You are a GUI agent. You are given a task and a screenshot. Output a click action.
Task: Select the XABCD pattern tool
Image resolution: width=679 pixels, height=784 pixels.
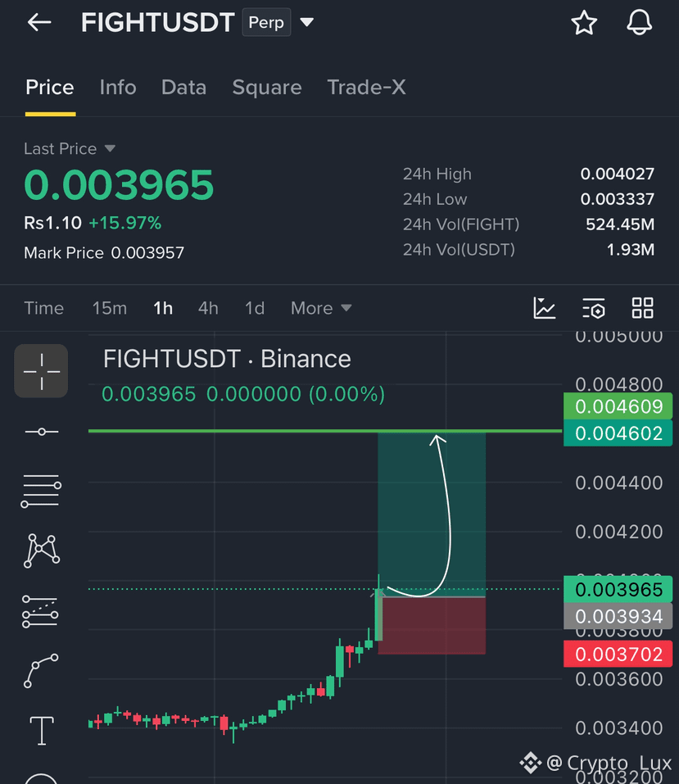[42, 551]
